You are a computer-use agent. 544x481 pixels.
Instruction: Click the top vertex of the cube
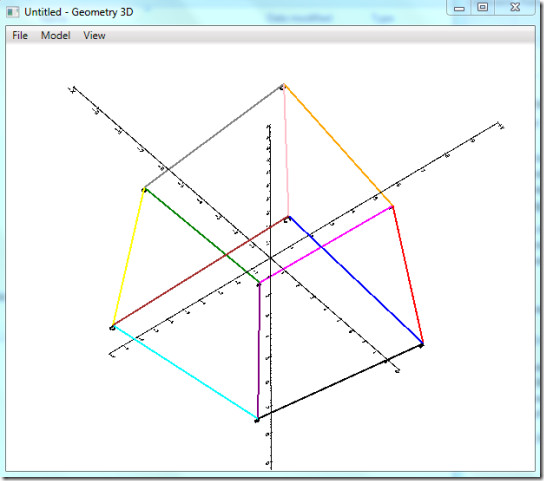[283, 86]
